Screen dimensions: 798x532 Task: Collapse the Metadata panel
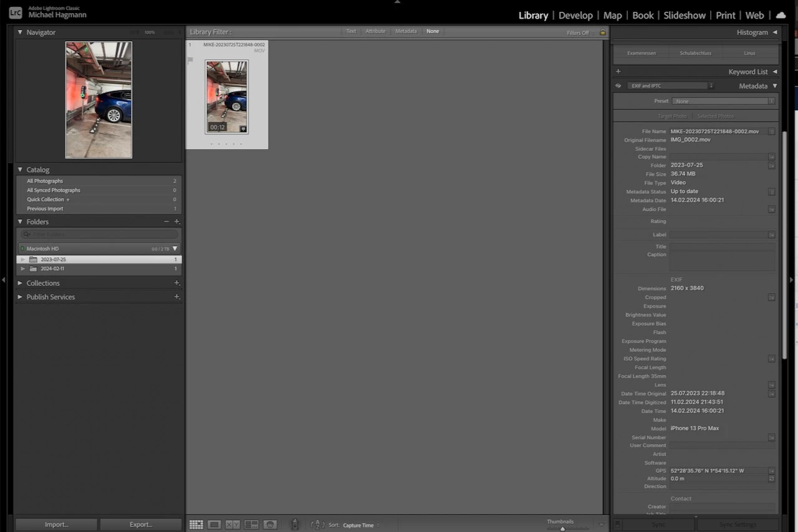[775, 86]
